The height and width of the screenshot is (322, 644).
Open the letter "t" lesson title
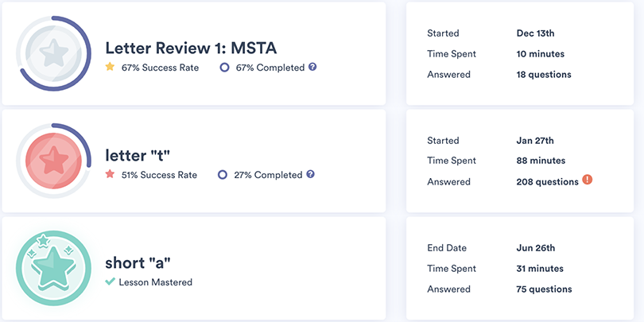138,155
